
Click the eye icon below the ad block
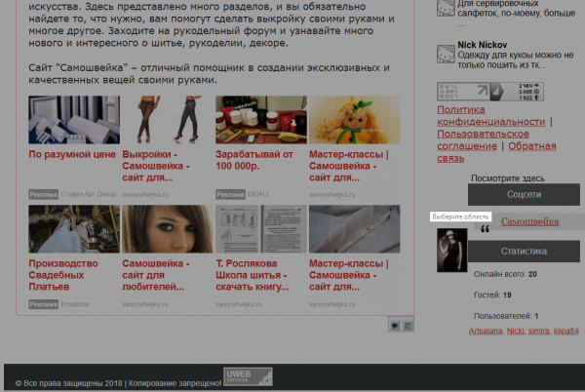click(394, 326)
